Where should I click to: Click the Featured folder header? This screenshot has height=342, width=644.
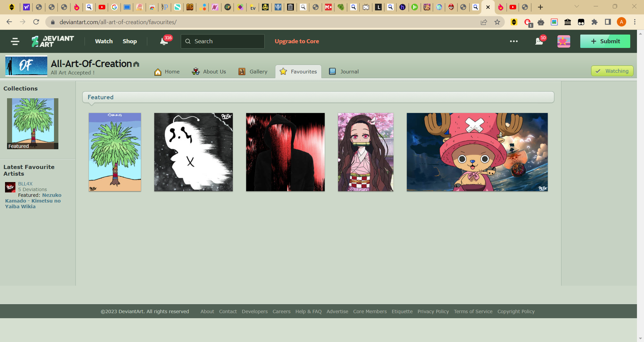(318, 97)
